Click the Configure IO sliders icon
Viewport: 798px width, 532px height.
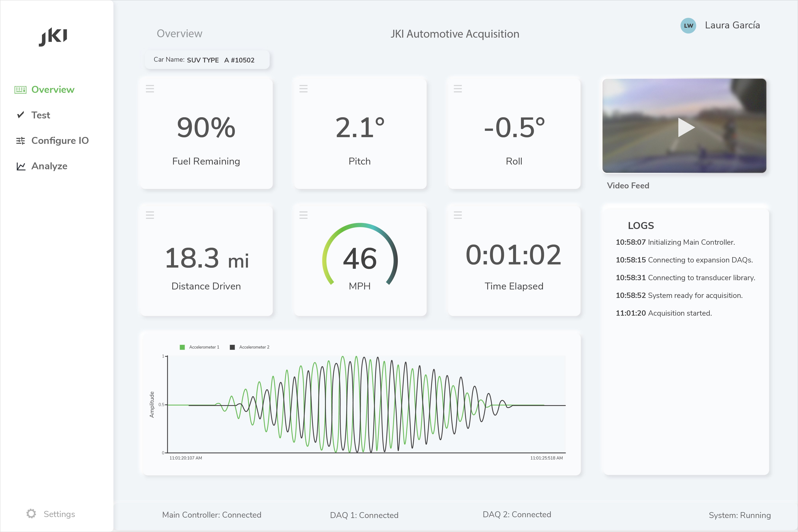pyautogui.click(x=20, y=140)
